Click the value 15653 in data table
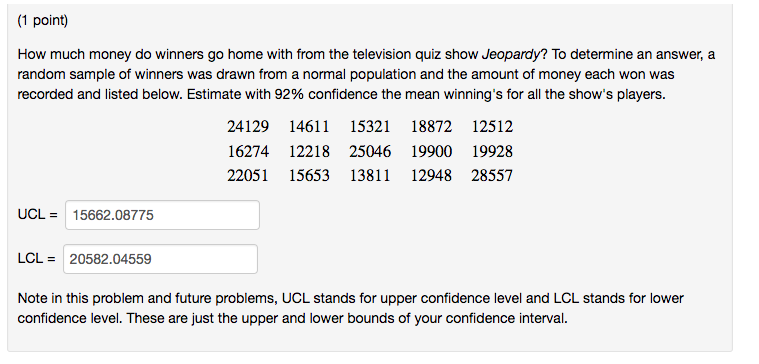Viewport: 759px width, 364px height. [x=309, y=175]
